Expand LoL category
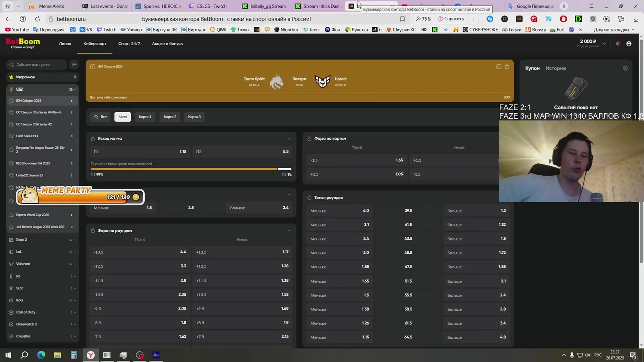This screenshot has height=362, width=644. 75,252
